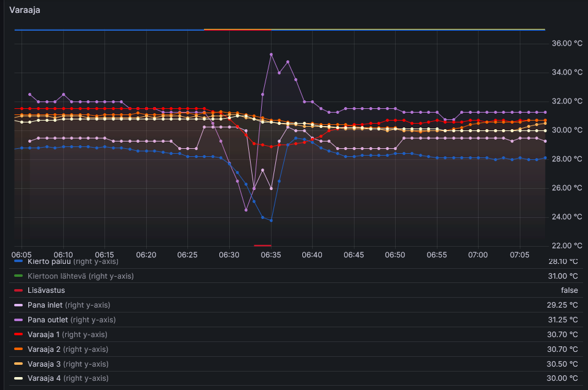The width and height of the screenshot is (588, 390).
Task: Click the Pana inlet legend color swatch
Action: pyautogui.click(x=18, y=305)
